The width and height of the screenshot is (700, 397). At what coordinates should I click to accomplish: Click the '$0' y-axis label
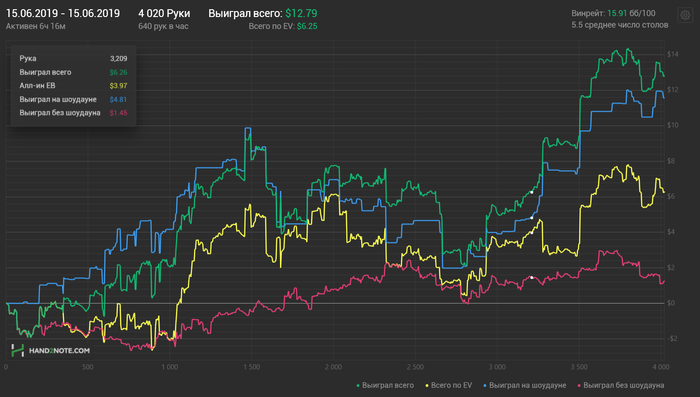coord(671,303)
